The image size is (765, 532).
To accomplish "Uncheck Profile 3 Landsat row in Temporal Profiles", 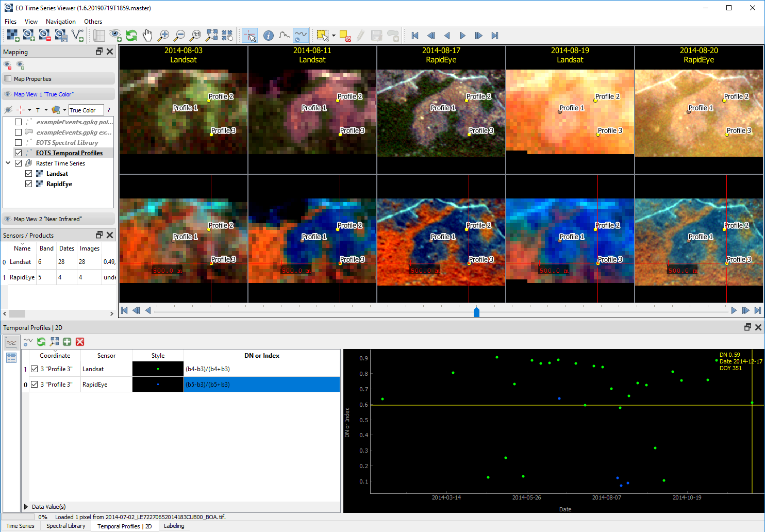I will [35, 369].
